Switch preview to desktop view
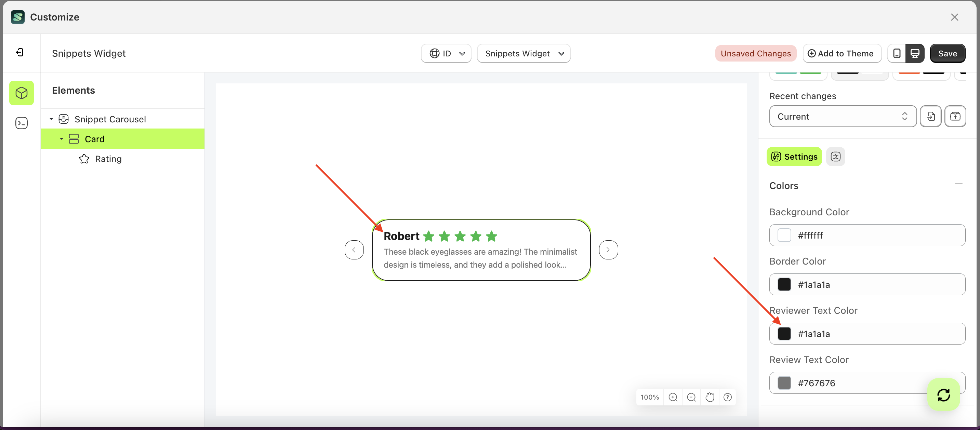 pos(915,53)
